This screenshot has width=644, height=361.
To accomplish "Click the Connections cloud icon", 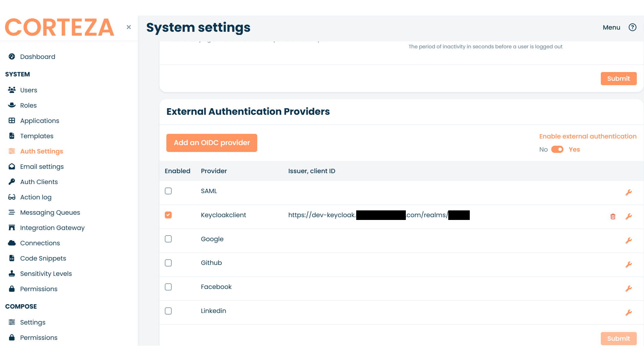I will pyautogui.click(x=12, y=243).
